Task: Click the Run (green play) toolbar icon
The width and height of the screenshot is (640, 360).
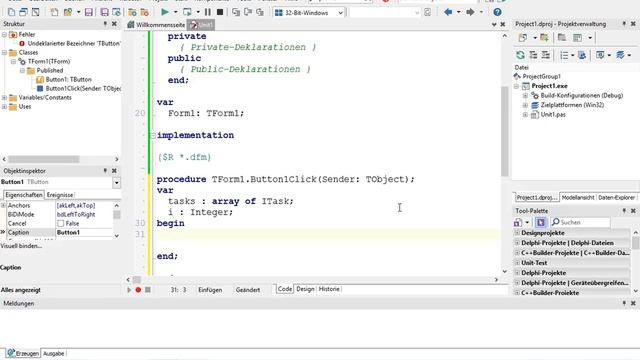Action: [x=164, y=12]
